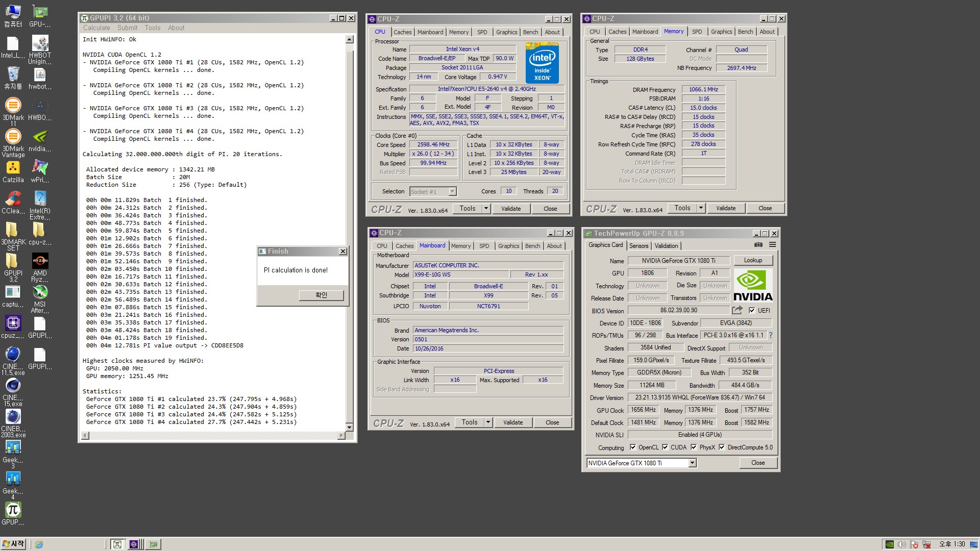Image resolution: width=980 pixels, height=551 pixels.
Task: Click Close in Memory tab CPU-Z window
Action: 765,208
